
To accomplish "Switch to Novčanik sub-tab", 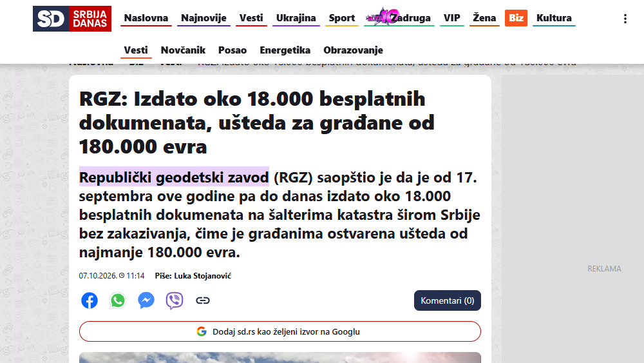I will 183,50.
